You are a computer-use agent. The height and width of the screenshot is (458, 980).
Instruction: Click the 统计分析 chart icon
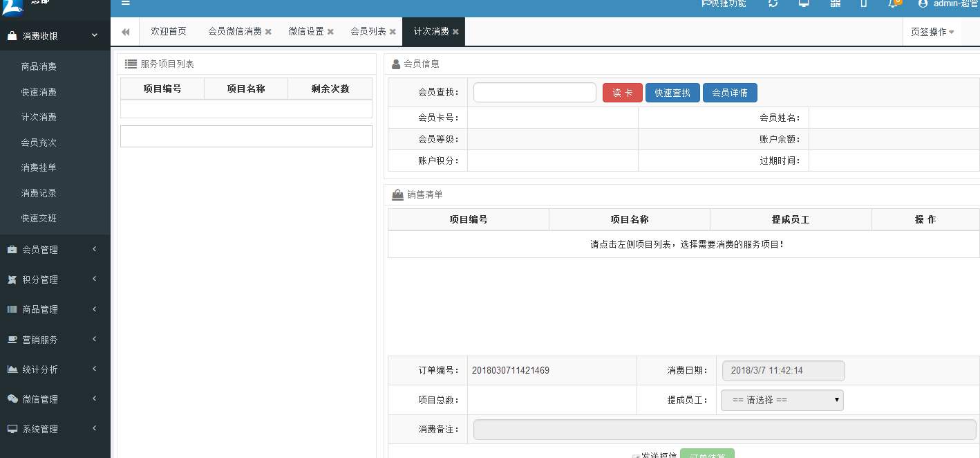pos(12,369)
